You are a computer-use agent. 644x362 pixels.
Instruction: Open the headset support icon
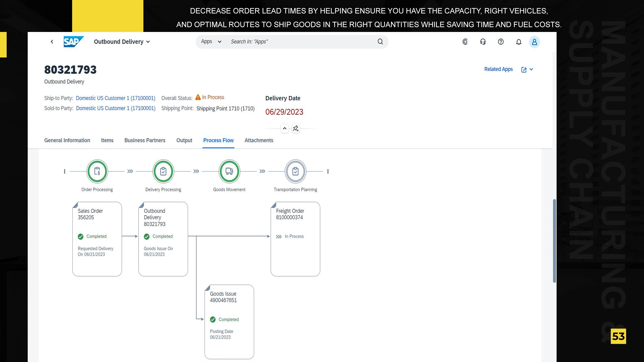483,42
